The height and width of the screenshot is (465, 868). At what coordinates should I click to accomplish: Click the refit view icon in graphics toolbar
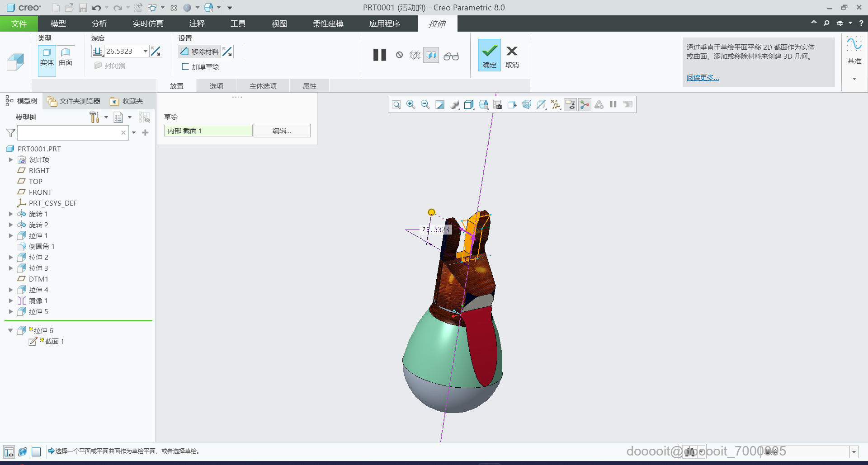pos(396,105)
